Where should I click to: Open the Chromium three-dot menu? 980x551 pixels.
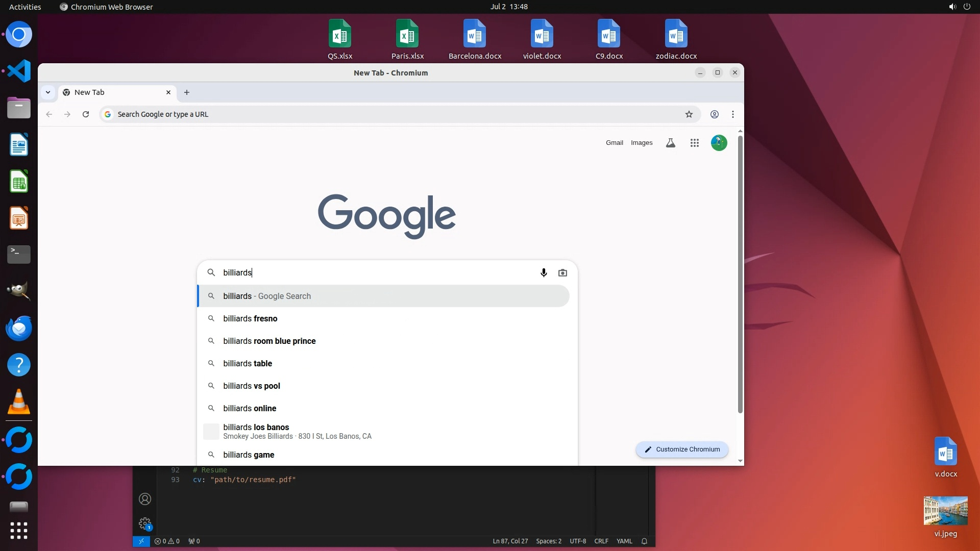pos(733,114)
